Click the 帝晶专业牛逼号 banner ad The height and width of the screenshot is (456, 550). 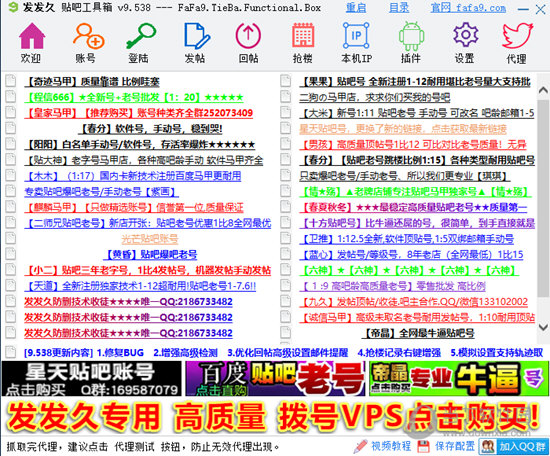point(459,379)
